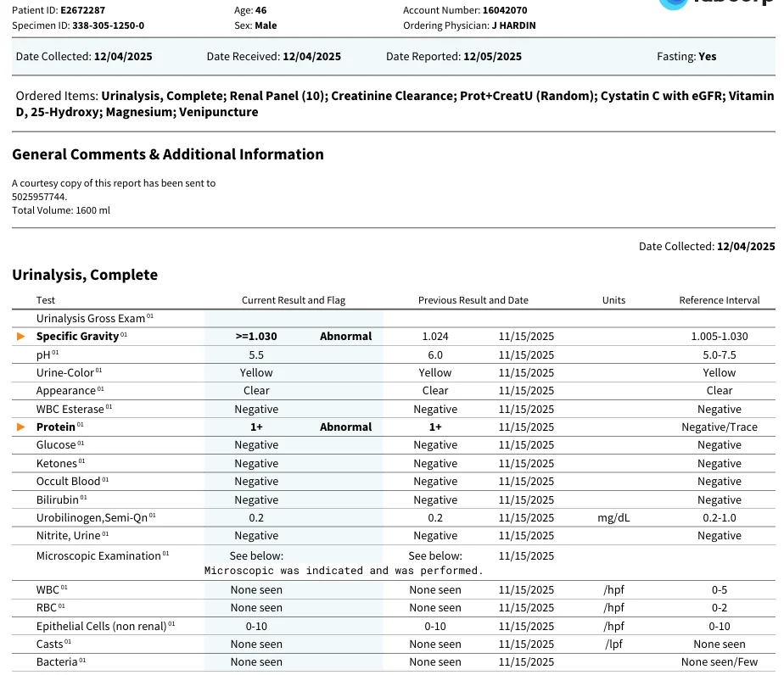Viewport: 784px width, 675px height.
Task: Click the Urobilinogen units mg/dL
Action: 613,517
